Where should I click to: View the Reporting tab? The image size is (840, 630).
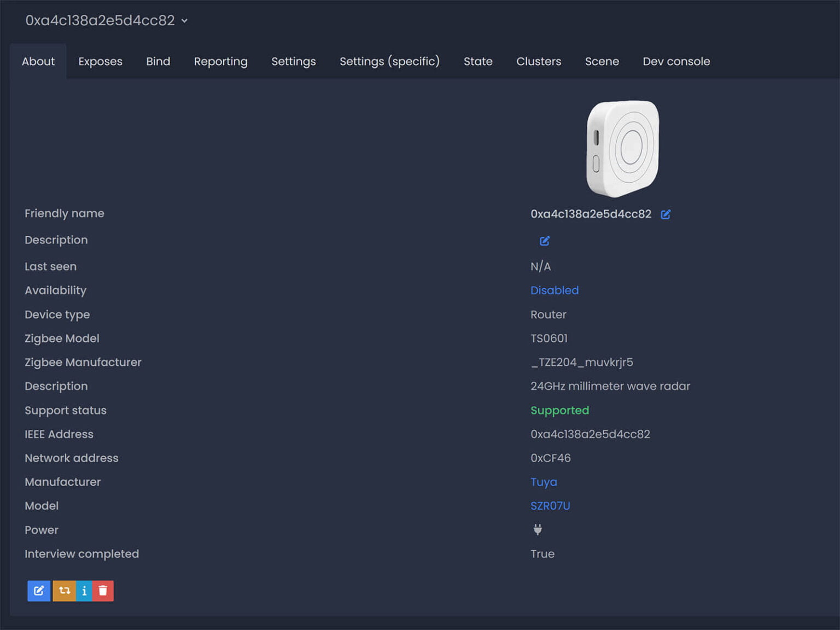point(220,61)
